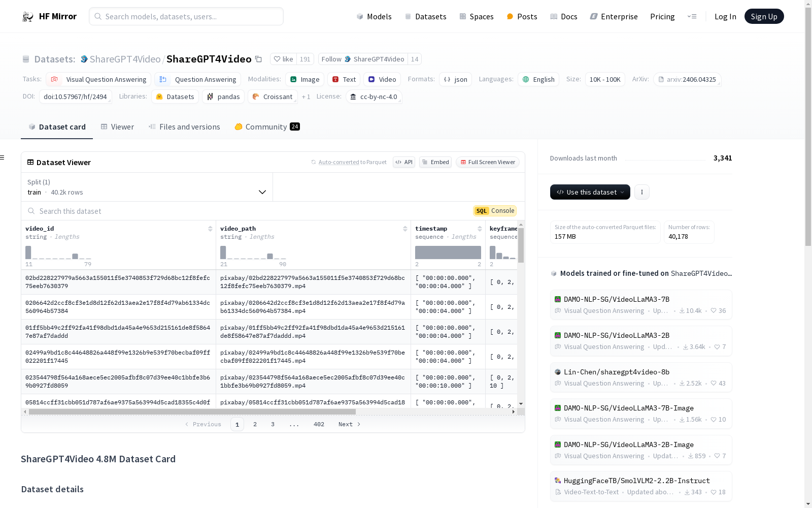Open the Community tab

[x=267, y=127]
